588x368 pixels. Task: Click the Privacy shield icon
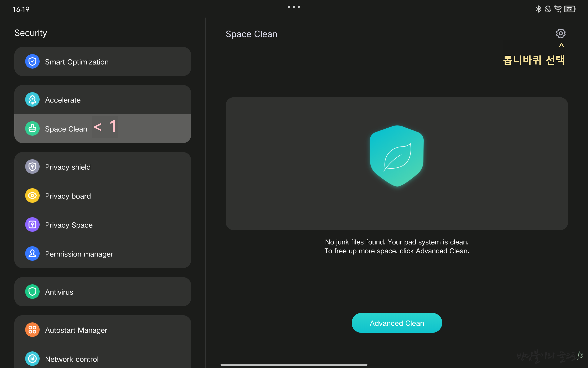[32, 167]
